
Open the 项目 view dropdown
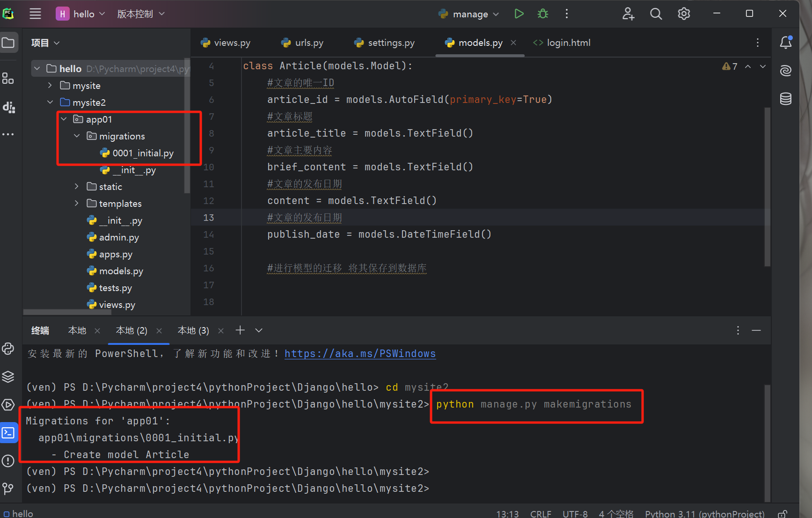(x=45, y=43)
